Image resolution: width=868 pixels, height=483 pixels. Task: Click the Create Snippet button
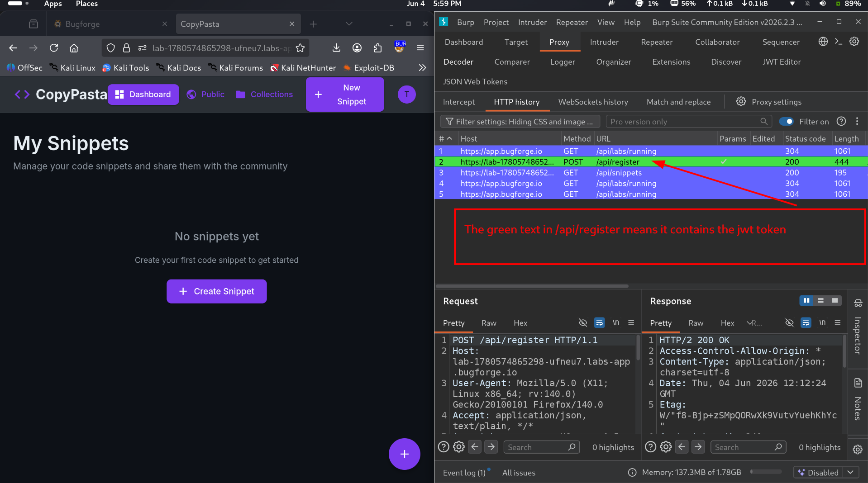217,291
